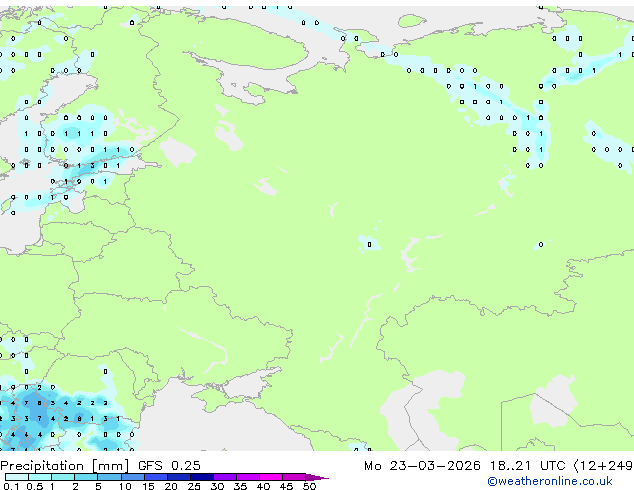Viewport: 634px width, 490px height.
Task: Click the '10' legend scale label
Action: (125, 486)
